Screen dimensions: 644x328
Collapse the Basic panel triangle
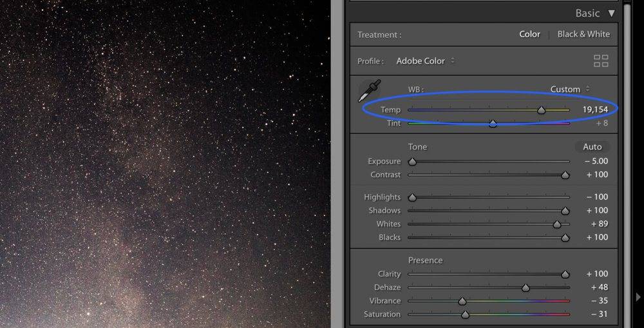[611, 13]
